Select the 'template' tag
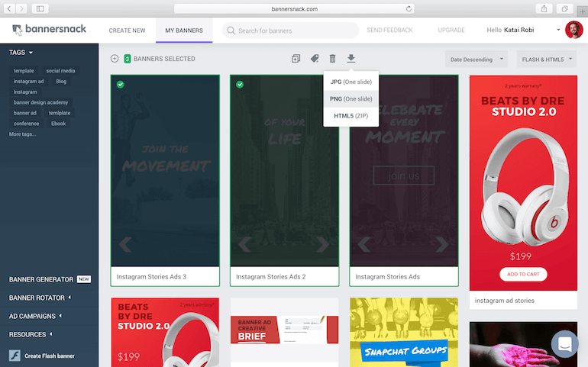 pyautogui.click(x=24, y=70)
